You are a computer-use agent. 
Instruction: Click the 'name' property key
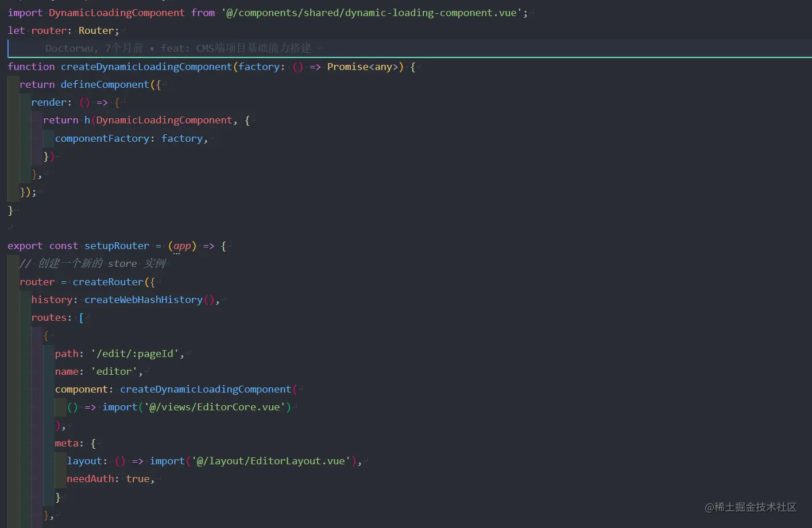point(67,371)
